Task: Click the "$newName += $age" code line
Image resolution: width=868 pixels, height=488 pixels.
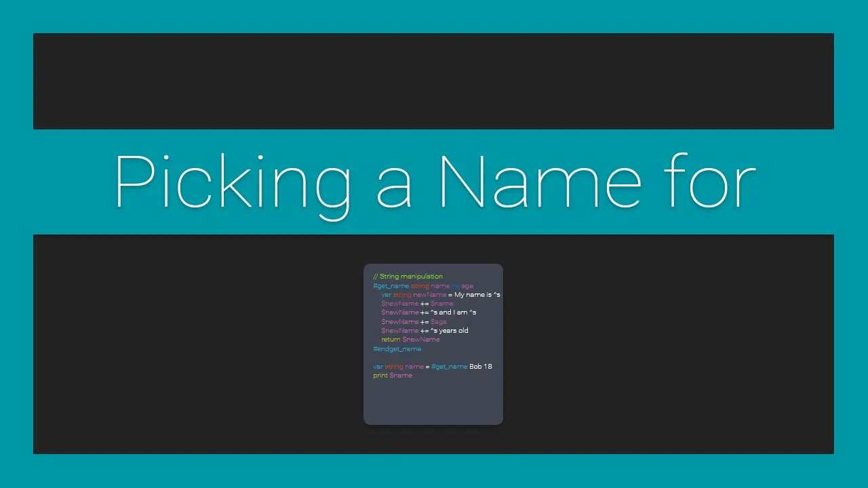Action: [x=414, y=322]
